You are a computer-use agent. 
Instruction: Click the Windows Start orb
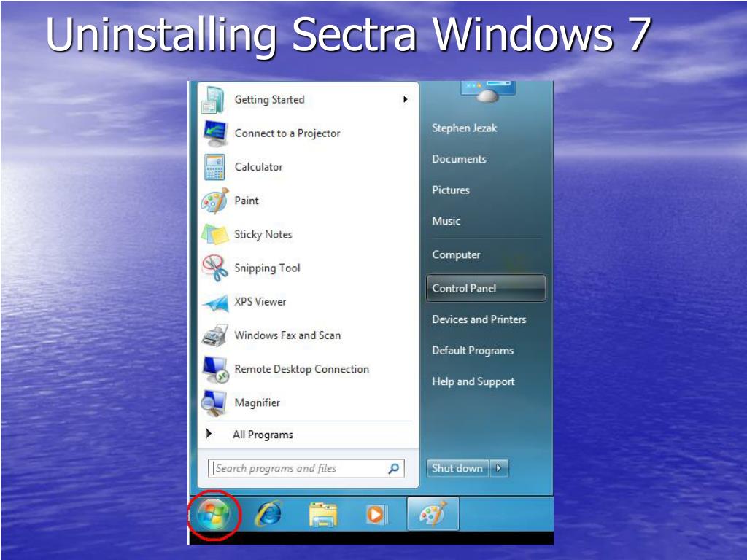tap(213, 516)
